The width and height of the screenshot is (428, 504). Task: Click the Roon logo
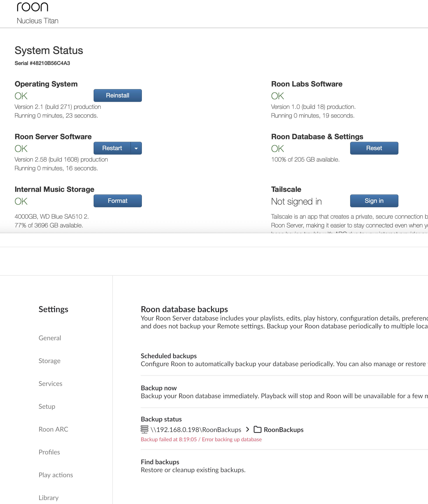[32, 7]
